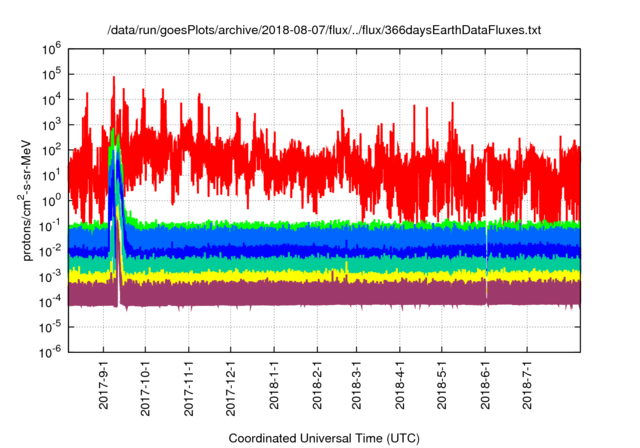Click the 10^-5 y-axis tick label

pos(50,327)
